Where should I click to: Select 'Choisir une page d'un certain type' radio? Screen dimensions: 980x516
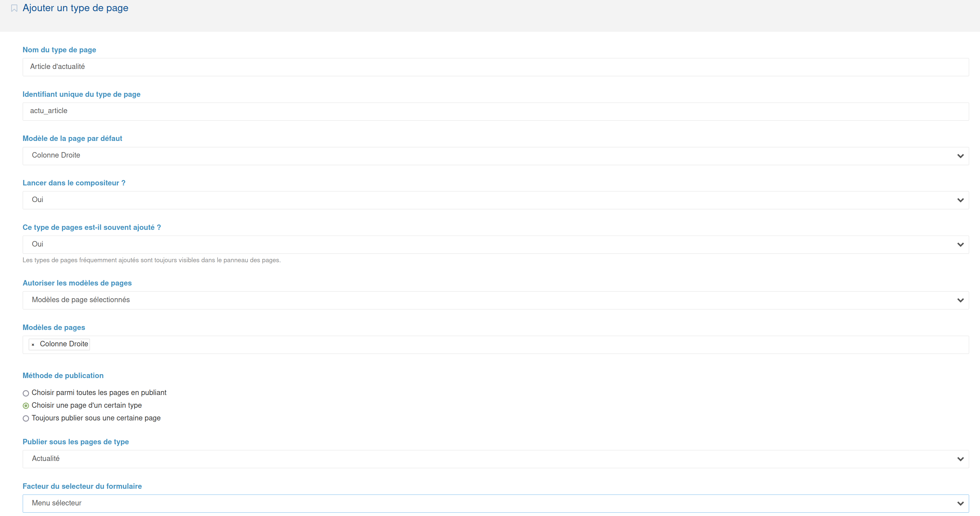(26, 406)
